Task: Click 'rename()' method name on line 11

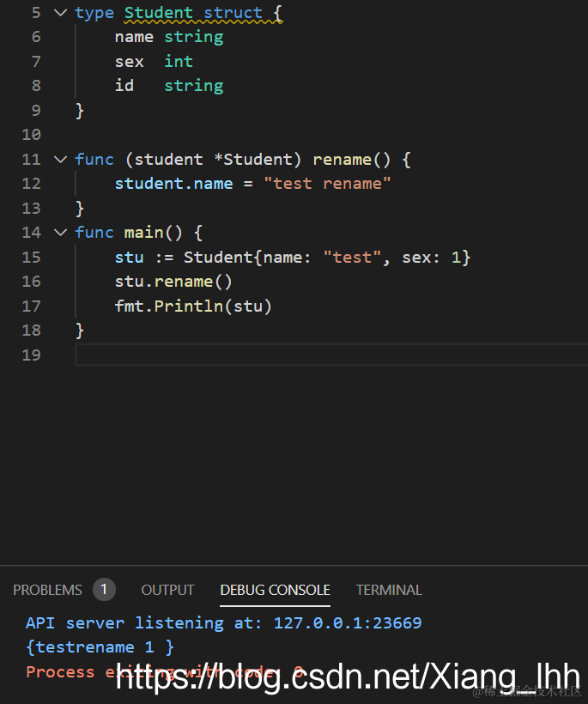Action: [x=352, y=160]
